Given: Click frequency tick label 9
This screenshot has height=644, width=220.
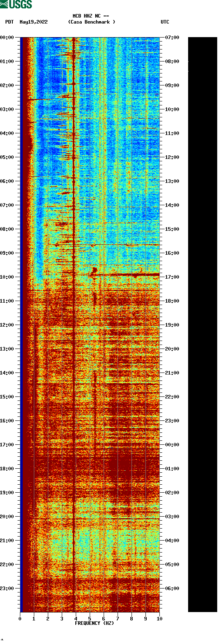Looking at the screenshot, I should coord(145,619).
